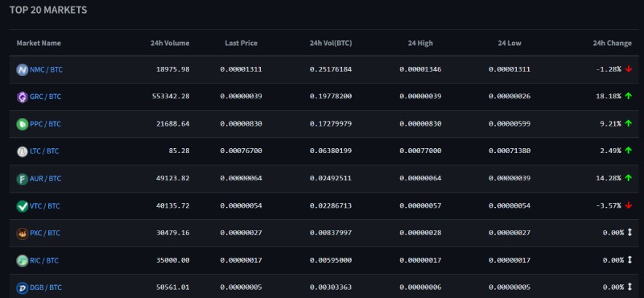
Task: Click the green up arrow in PPC row
Action: [628, 123]
